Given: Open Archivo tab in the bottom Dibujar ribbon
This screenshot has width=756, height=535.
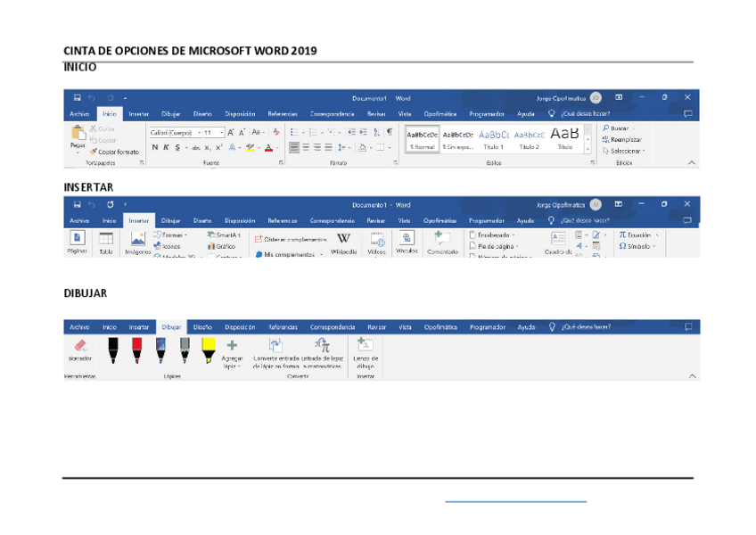Looking at the screenshot, I should click(79, 327).
